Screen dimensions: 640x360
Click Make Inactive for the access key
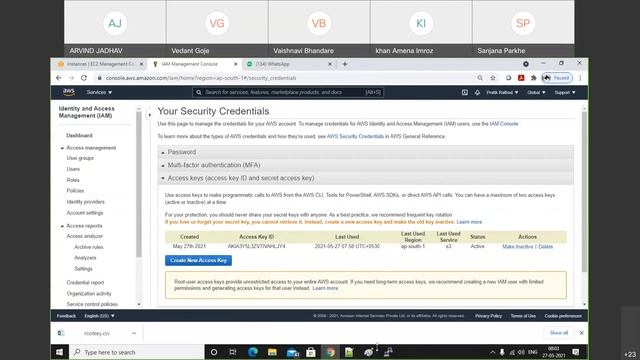coord(518,247)
